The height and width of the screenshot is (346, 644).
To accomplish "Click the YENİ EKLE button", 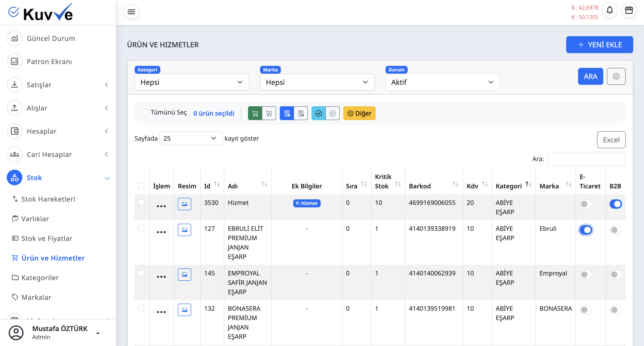I will pos(599,45).
